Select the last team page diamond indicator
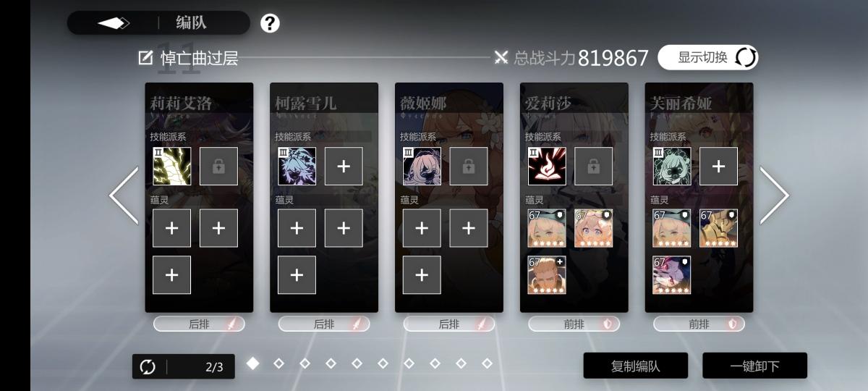Screen dimensions: 868x391 tap(487, 363)
